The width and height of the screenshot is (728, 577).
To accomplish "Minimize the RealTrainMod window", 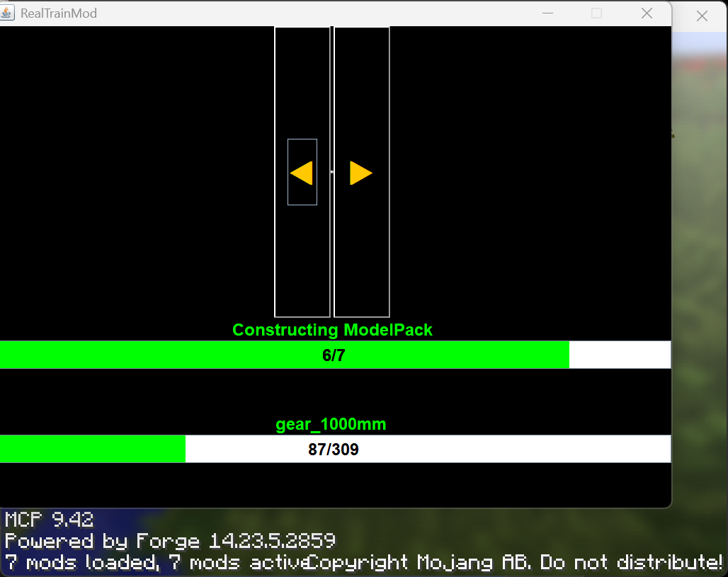I will [548, 13].
